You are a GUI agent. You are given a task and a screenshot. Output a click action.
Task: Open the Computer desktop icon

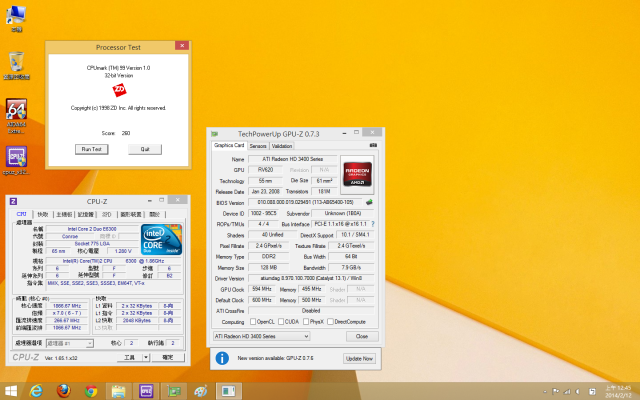(16, 18)
